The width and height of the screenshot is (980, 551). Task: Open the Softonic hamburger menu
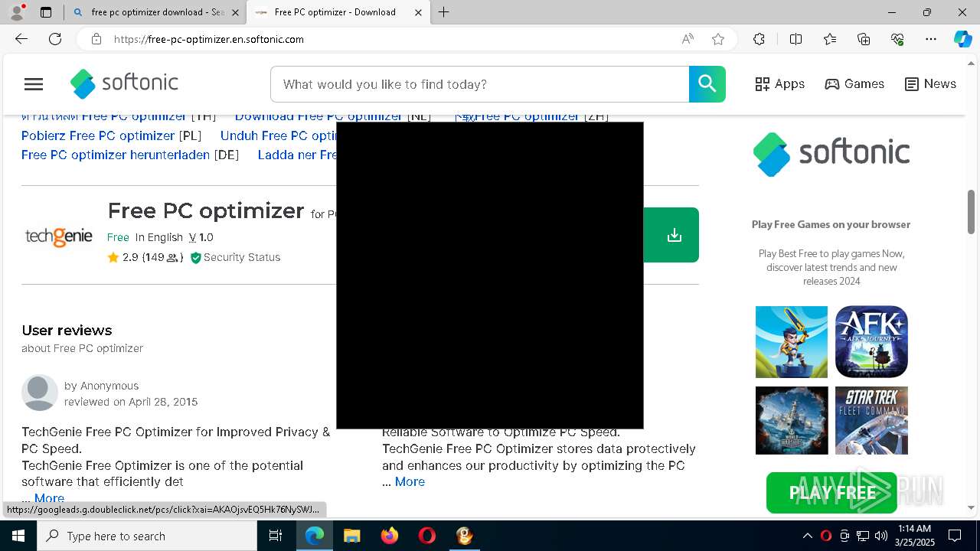[x=34, y=84]
